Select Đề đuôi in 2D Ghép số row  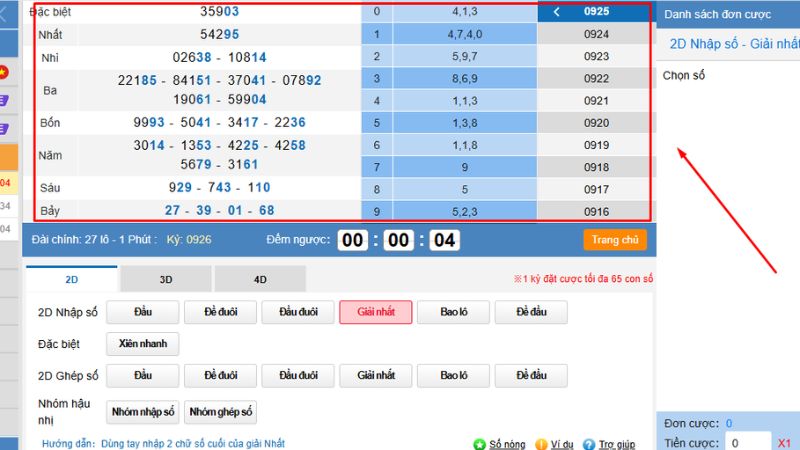pyautogui.click(x=221, y=376)
